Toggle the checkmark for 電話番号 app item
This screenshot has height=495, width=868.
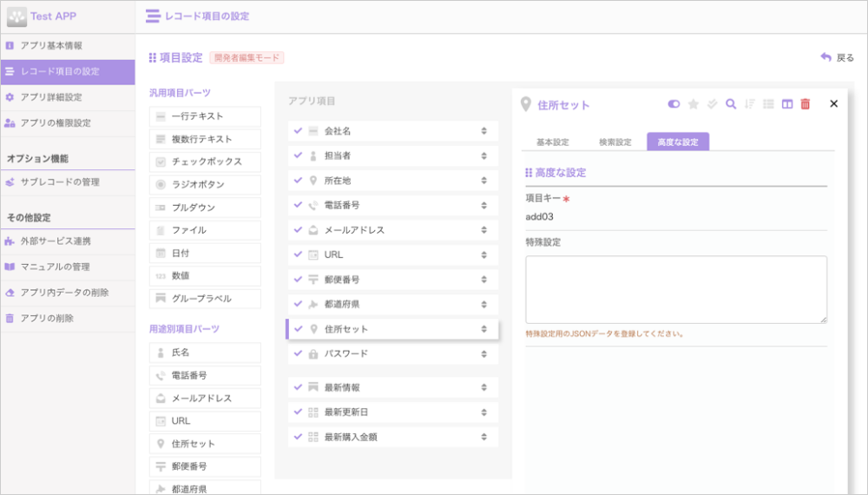(298, 205)
